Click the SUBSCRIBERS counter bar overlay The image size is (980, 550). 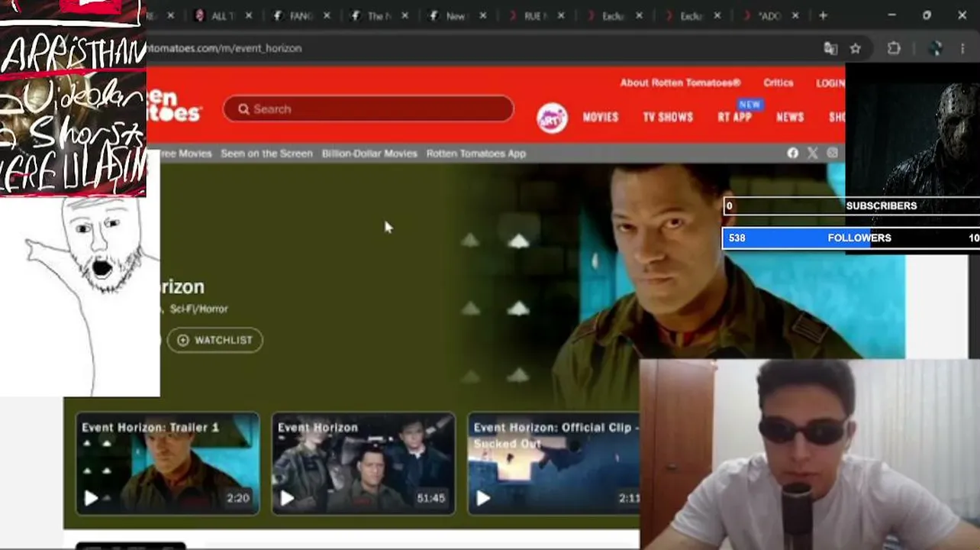pyautogui.click(x=850, y=206)
